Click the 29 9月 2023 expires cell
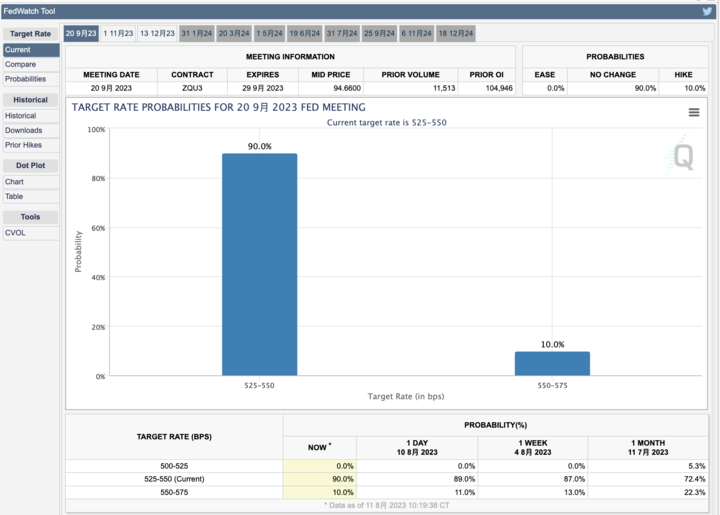 [263, 88]
